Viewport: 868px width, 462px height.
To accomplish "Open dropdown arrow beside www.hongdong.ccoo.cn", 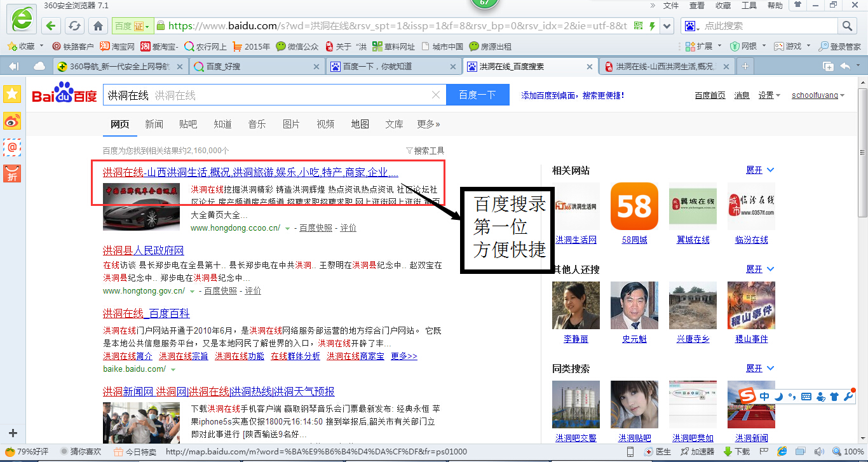I will coord(287,228).
